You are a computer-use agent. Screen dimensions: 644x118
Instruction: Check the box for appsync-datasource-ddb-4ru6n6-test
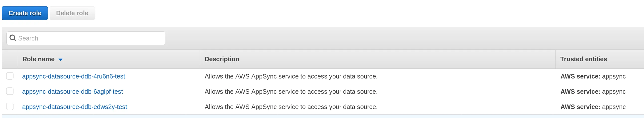pyautogui.click(x=10, y=76)
